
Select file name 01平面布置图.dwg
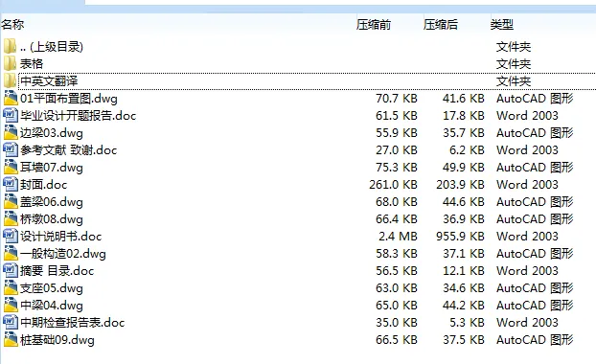click(x=69, y=99)
